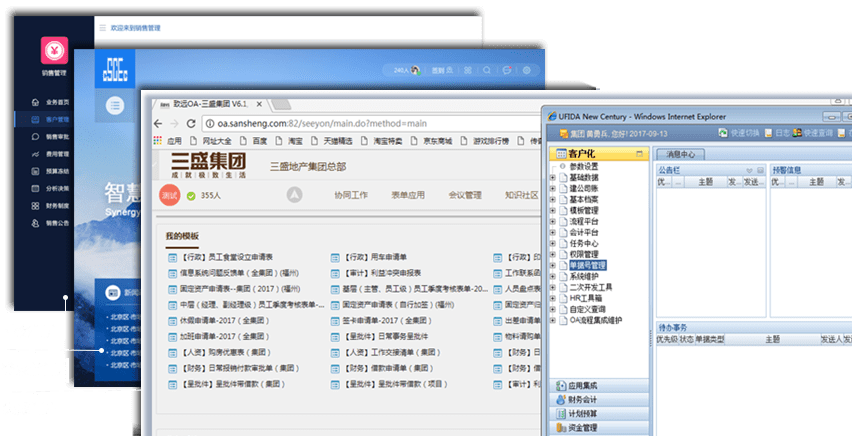Expand the HR工具箱 tree node
This screenshot has width=852, height=436.
(553, 298)
